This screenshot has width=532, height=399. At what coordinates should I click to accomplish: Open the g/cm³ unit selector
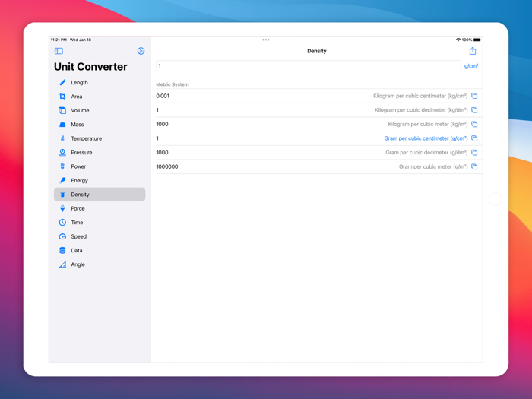pos(471,66)
